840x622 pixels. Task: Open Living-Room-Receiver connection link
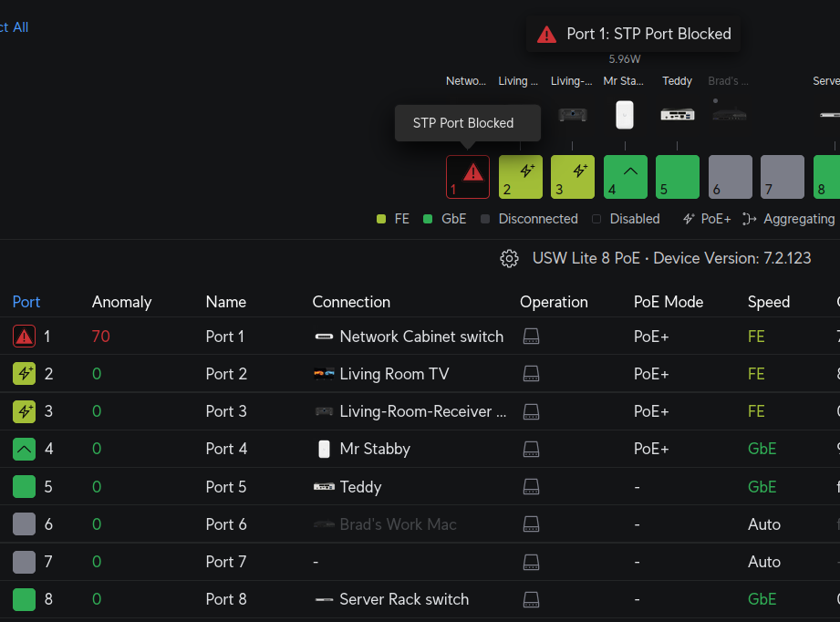[x=422, y=411]
